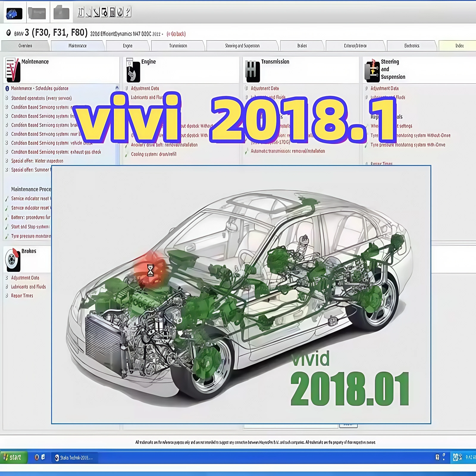Open the Engine section icon
476x476 pixels.
(x=133, y=71)
